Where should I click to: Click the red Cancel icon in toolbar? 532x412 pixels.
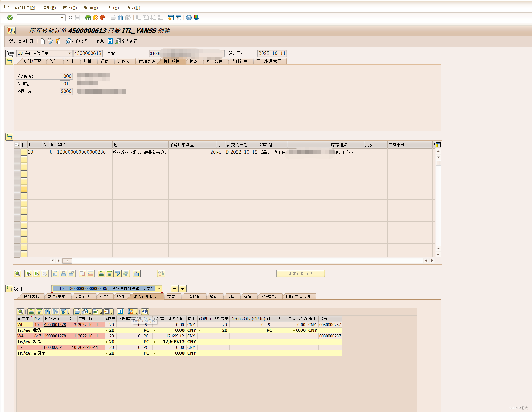103,18
